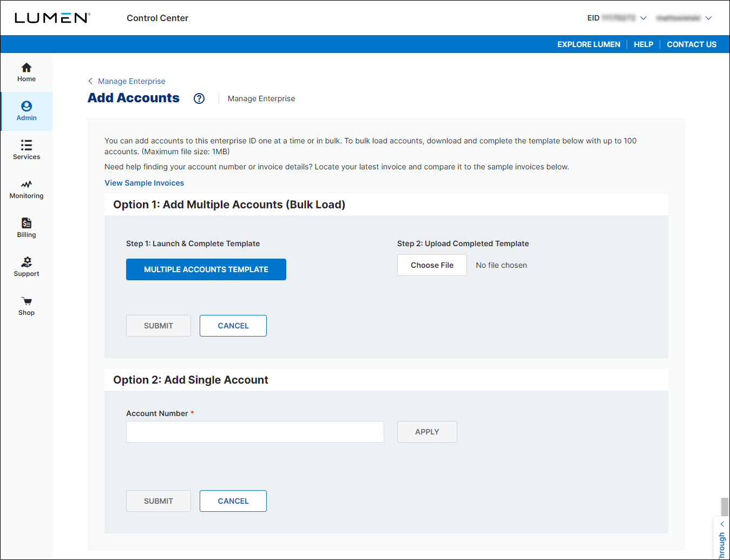The width and height of the screenshot is (730, 560).
Task: Click Submit under Option 2 single account
Action: (x=159, y=501)
